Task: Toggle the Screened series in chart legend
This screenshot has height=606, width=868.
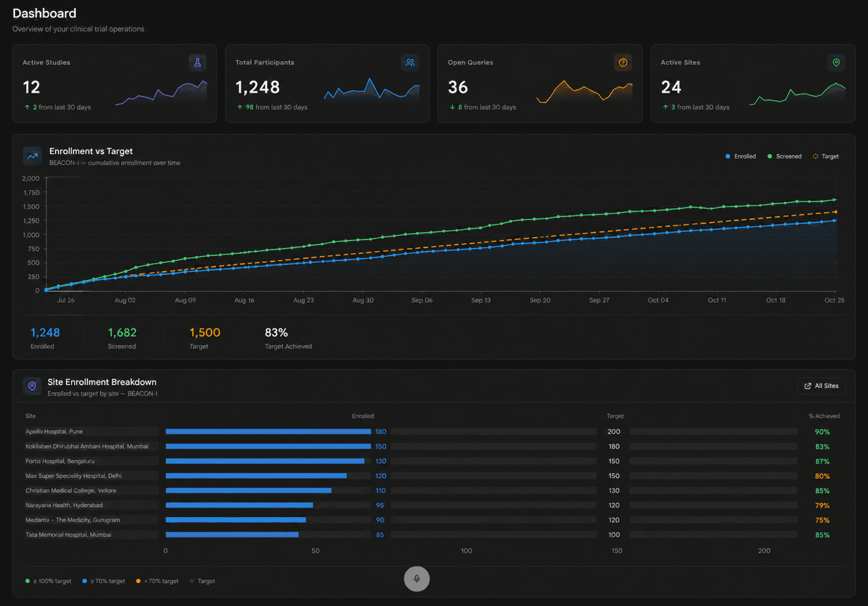Action: pyautogui.click(x=784, y=157)
